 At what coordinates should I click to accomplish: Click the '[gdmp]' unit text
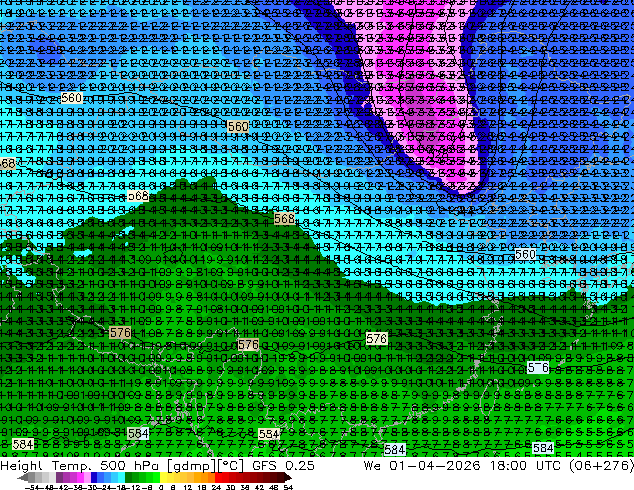click(x=192, y=466)
